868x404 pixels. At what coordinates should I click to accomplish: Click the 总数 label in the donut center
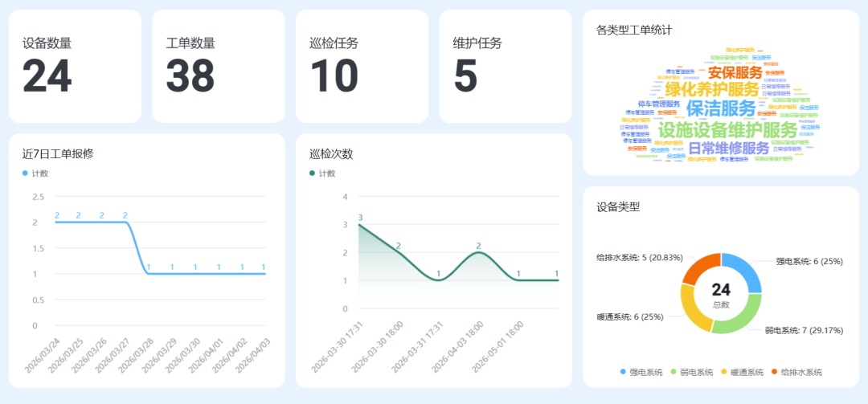click(x=721, y=305)
